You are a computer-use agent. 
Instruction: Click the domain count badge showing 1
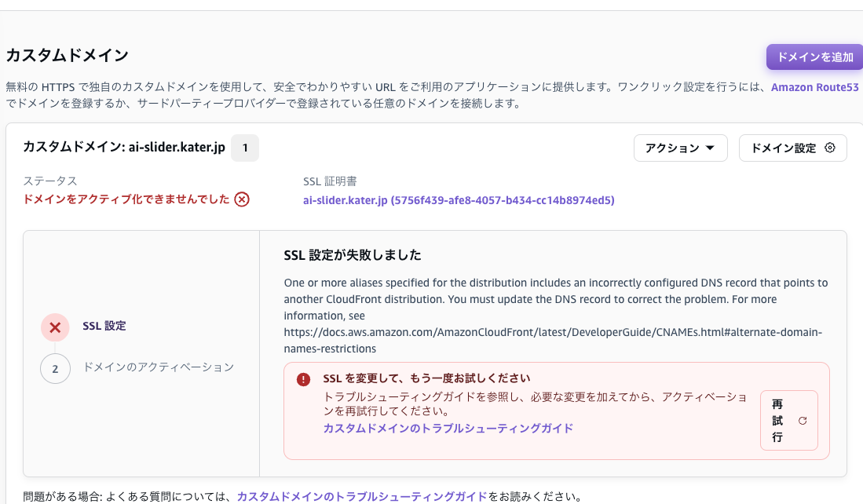(x=245, y=148)
